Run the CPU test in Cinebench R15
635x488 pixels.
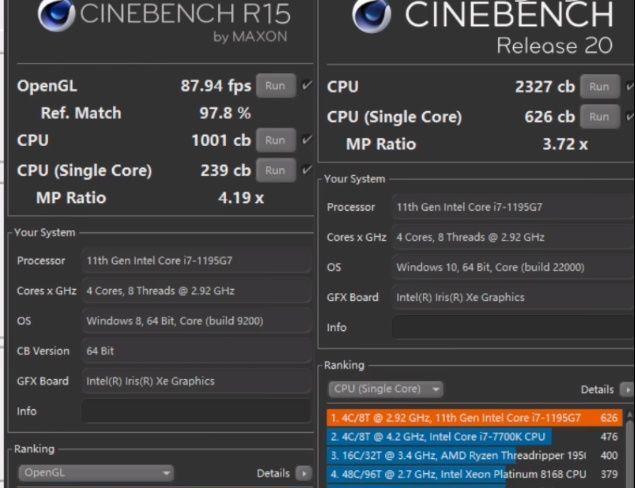point(275,140)
